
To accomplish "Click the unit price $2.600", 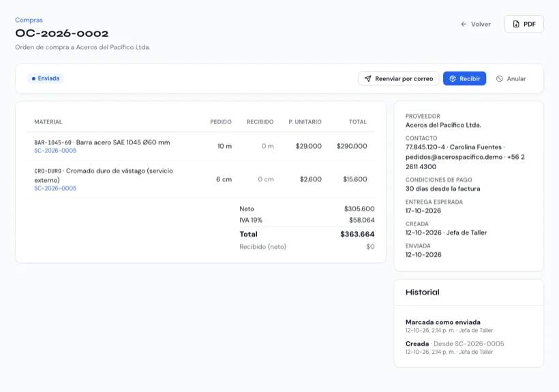I will [x=310, y=179].
